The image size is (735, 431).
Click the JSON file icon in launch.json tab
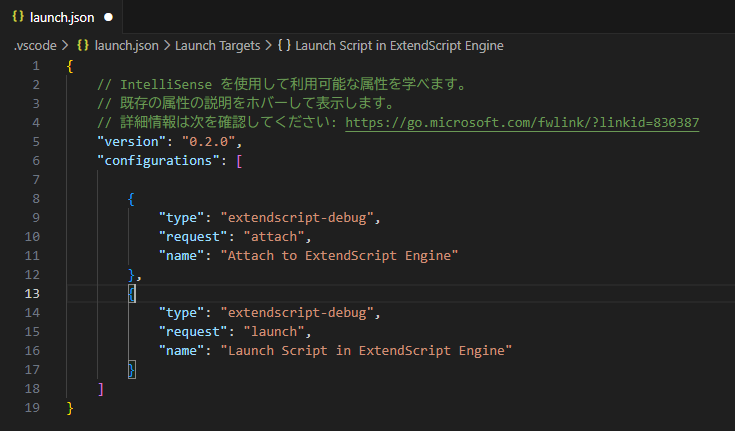pos(18,16)
